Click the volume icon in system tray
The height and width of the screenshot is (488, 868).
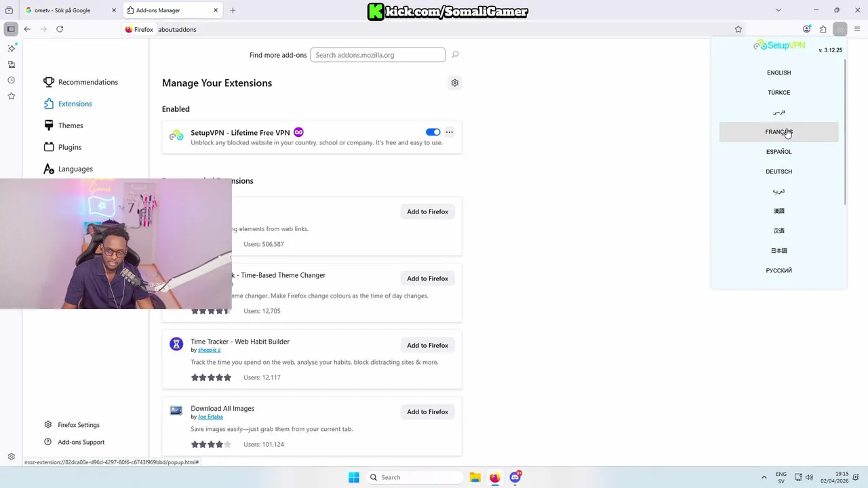click(809, 477)
